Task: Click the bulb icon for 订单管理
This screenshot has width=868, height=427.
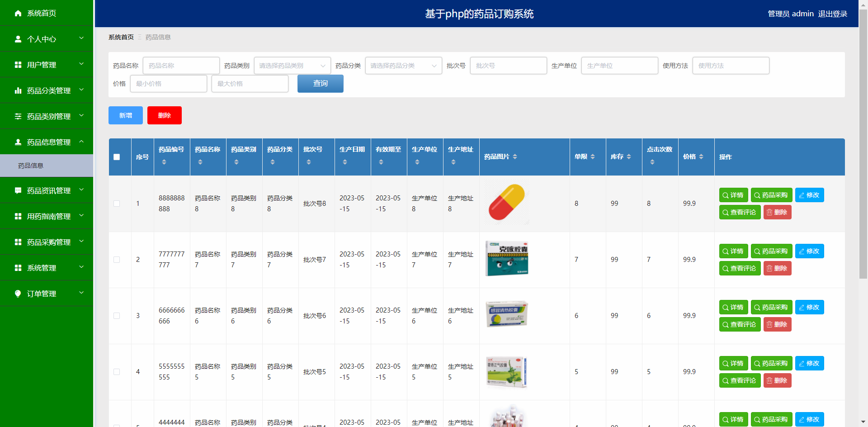Action: [x=18, y=294]
